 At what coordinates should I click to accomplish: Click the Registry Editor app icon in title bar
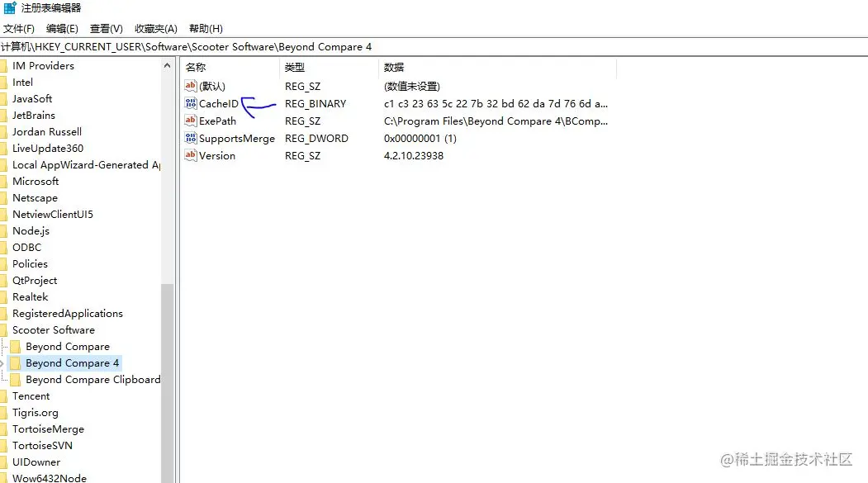tap(10, 7)
